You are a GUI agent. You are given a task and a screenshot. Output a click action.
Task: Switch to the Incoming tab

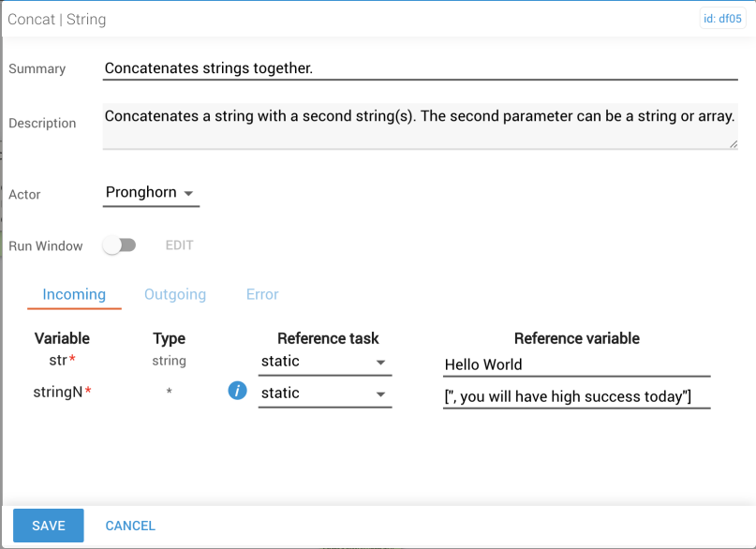pos(74,294)
